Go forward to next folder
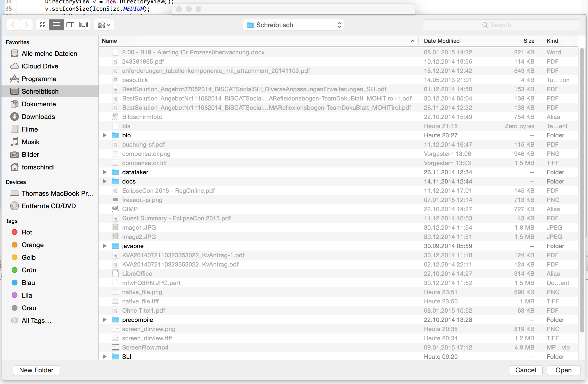Viewport: 588px width, 384px height. tap(26, 25)
